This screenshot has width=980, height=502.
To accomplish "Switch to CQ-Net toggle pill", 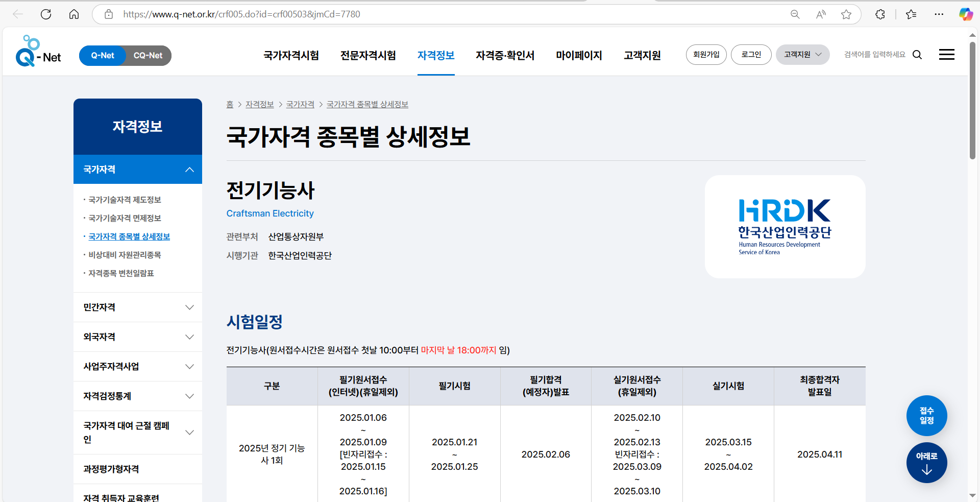I will coord(148,56).
